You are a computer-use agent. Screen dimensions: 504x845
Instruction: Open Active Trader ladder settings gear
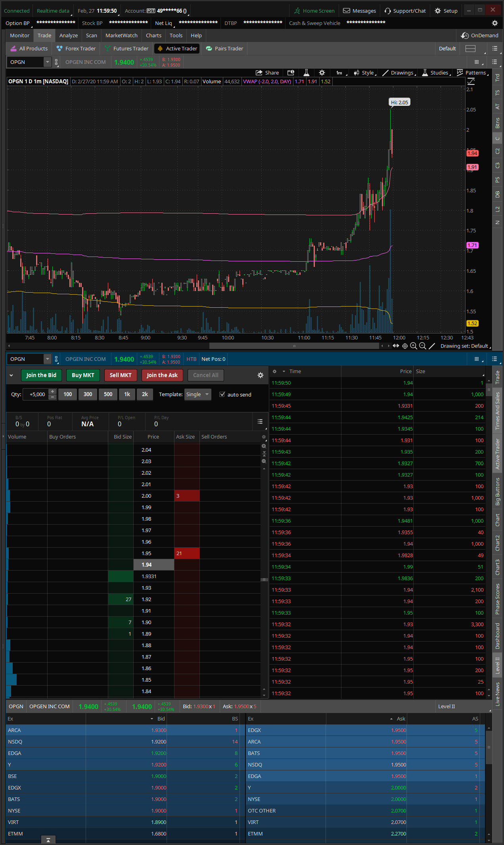click(x=261, y=375)
